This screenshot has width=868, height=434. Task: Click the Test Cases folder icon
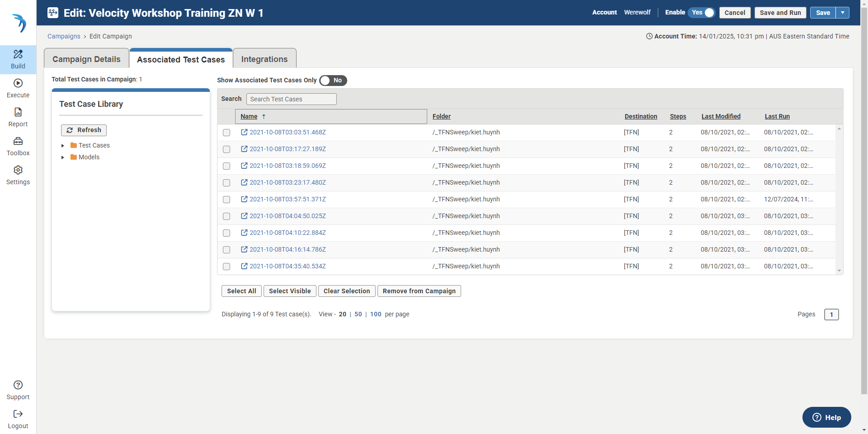coord(74,145)
